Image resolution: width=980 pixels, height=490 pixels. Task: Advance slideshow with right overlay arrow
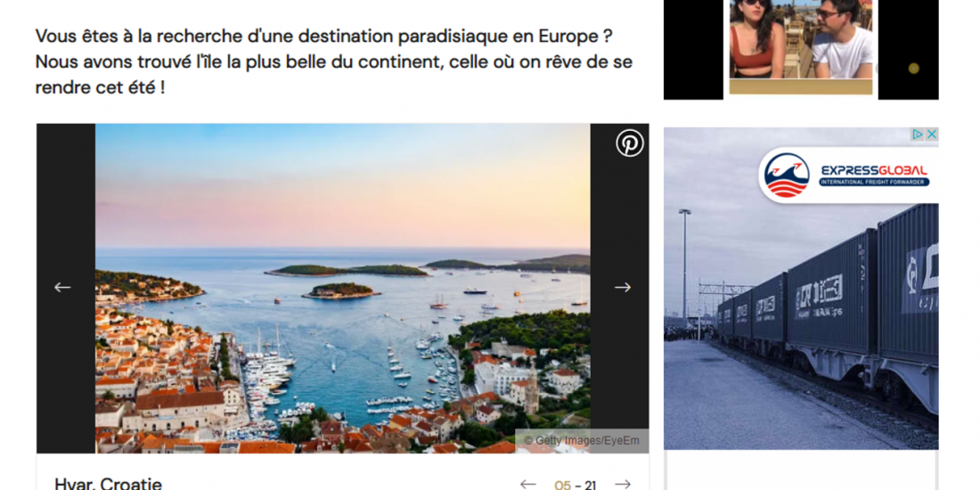pos(623,288)
